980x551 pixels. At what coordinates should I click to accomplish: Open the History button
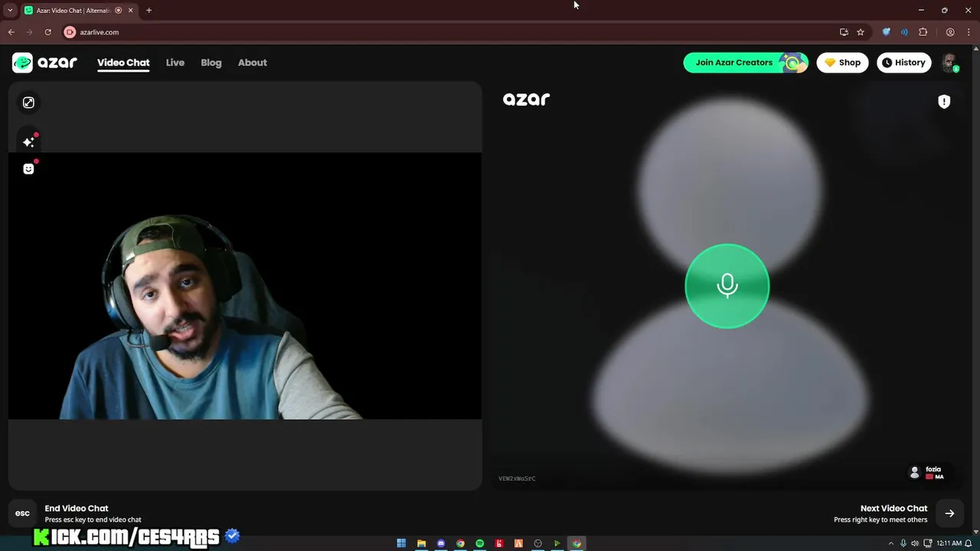point(903,63)
